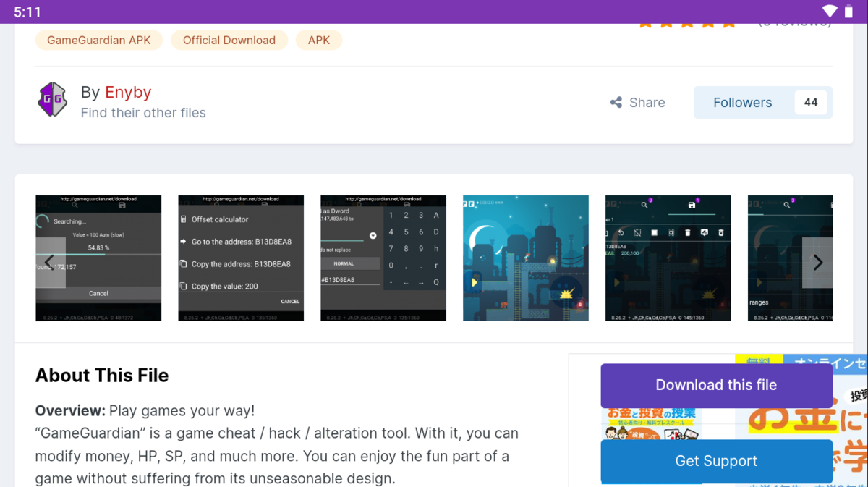Viewport: 868px width, 487px height.
Task: Open the Searching progress screenshot thumbnail
Action: click(98, 258)
